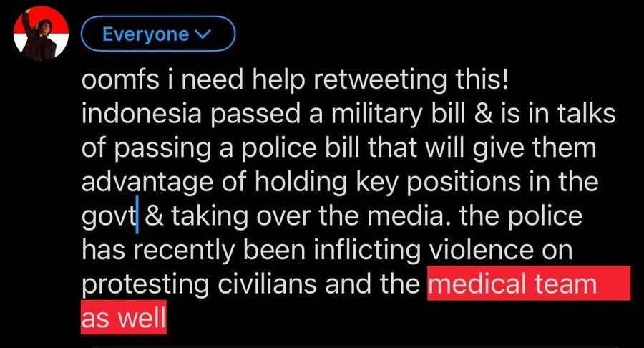Click the red highlighted 'as well' text
The height and width of the screenshot is (348, 644).
(x=122, y=318)
